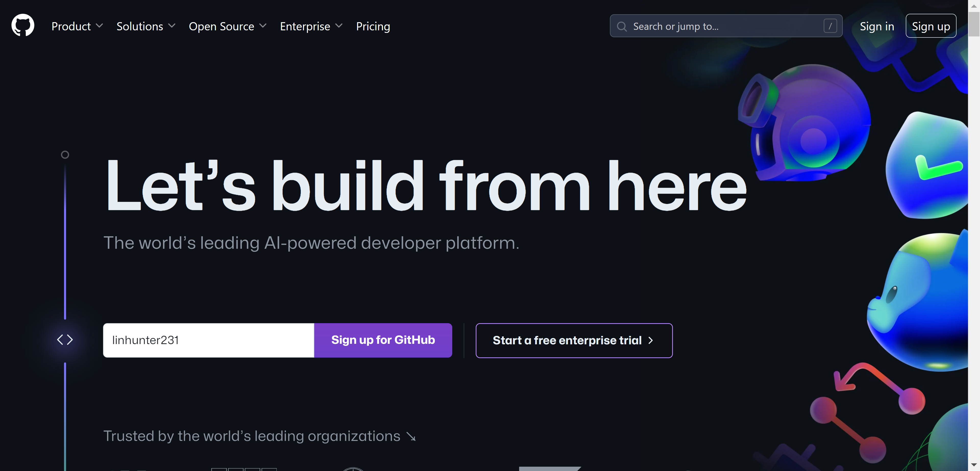Expand the Solutions dropdown menu

pyautogui.click(x=146, y=26)
